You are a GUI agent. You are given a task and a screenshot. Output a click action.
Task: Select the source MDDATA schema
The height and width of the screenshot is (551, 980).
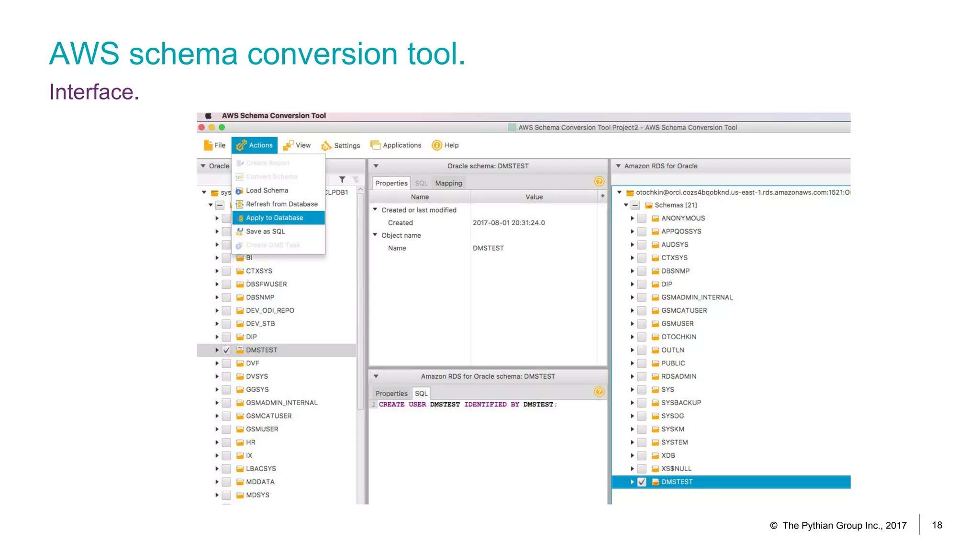point(260,482)
